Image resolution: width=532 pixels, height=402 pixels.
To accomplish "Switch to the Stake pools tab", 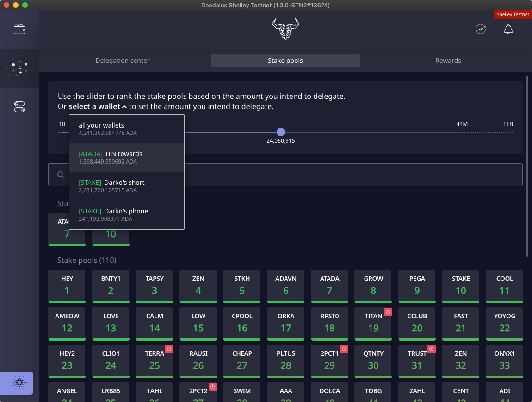I will pyautogui.click(x=285, y=61).
